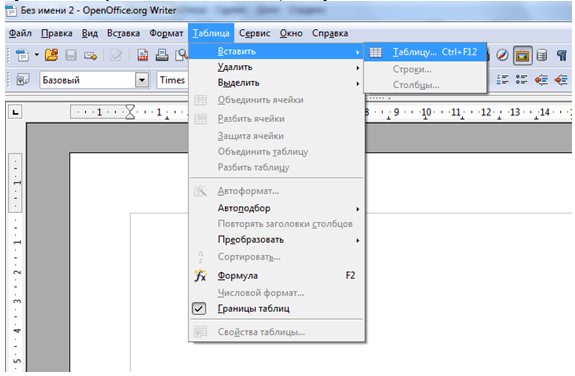Toggle the Границы таблиц checkbox
This screenshot has width=575, height=376.
point(199,309)
